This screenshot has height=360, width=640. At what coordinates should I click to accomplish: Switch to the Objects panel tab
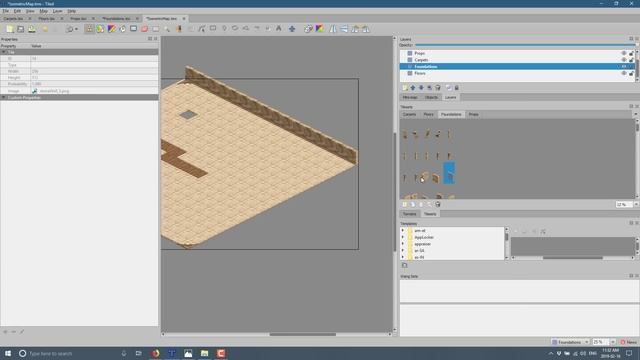[x=431, y=98]
